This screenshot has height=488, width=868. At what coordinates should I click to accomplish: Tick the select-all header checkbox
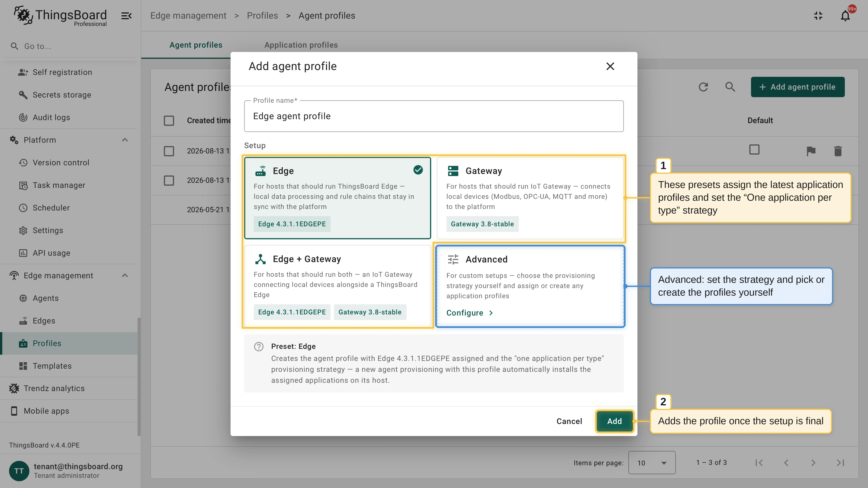(x=169, y=120)
